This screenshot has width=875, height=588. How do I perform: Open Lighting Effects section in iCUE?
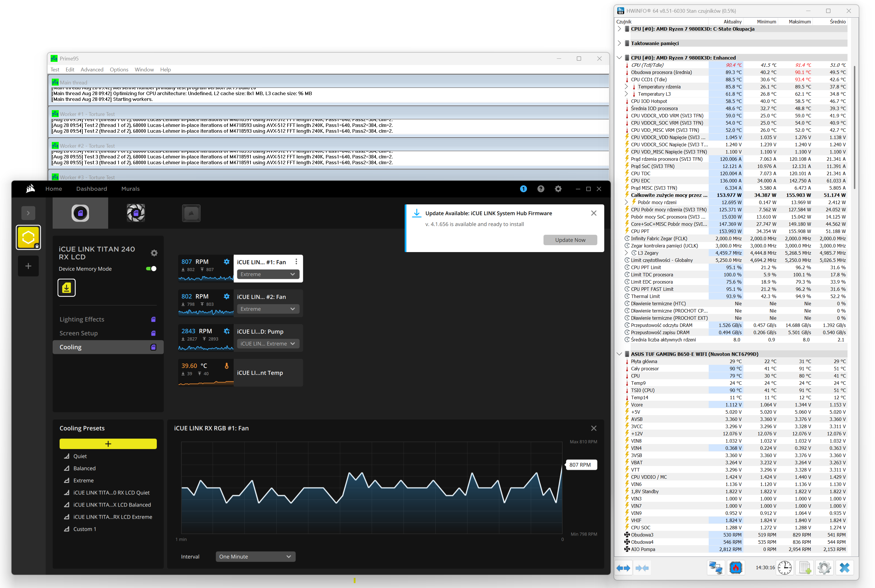108,319
